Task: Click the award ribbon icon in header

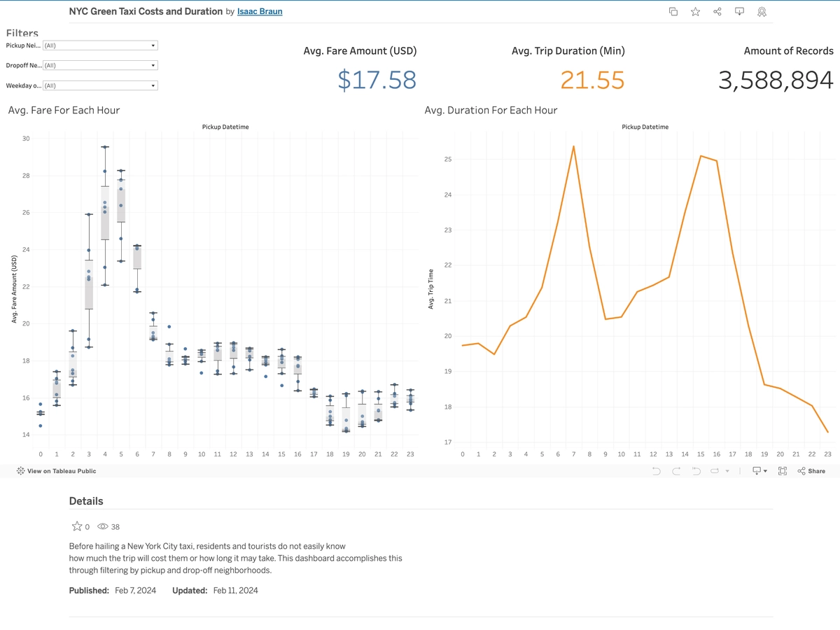Action: coord(762,12)
